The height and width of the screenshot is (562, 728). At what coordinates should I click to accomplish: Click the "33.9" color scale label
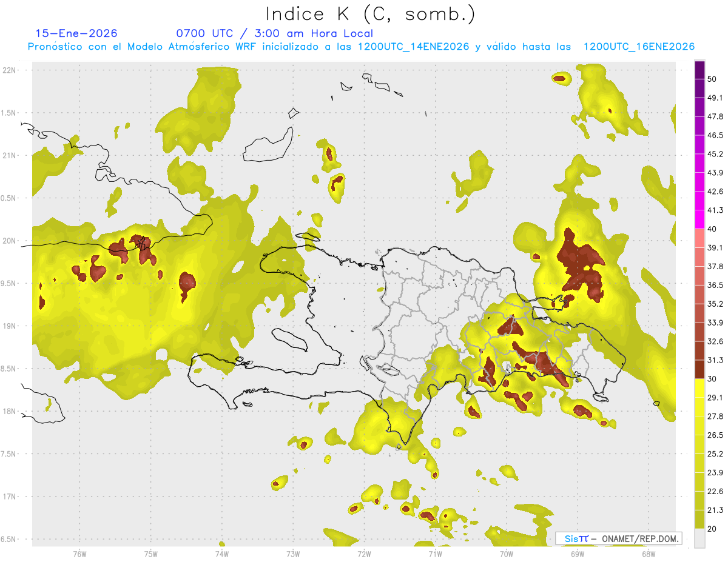coord(715,323)
